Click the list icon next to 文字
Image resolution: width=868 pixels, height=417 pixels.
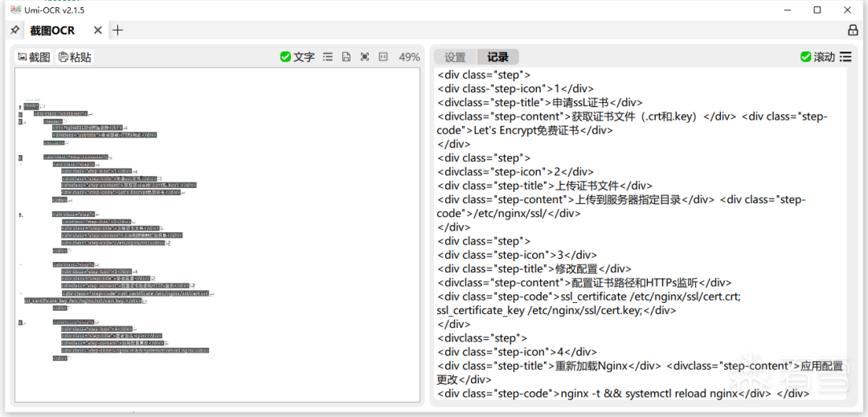328,57
